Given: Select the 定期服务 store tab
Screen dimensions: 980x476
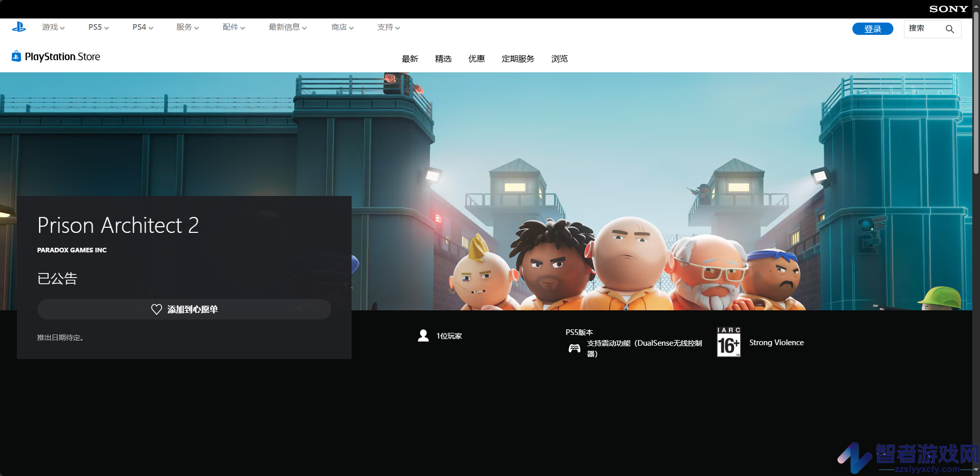Looking at the screenshot, I should pos(518,59).
